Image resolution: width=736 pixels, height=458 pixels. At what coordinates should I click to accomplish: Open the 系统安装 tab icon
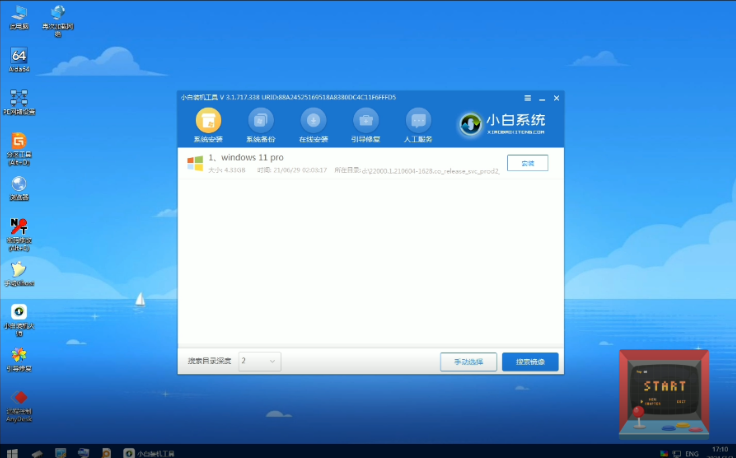pyautogui.click(x=207, y=121)
